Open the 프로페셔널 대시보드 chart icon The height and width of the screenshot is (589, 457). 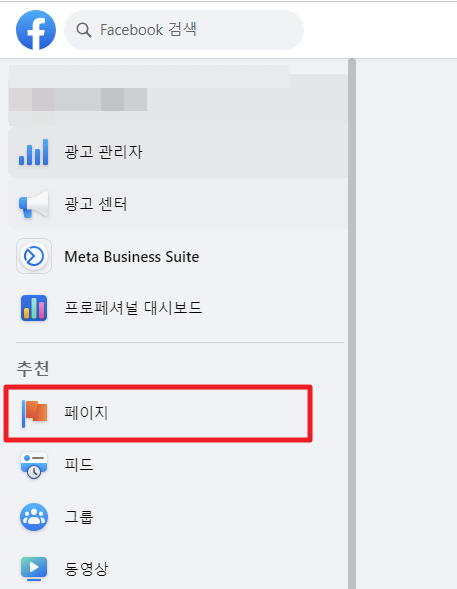coord(34,308)
